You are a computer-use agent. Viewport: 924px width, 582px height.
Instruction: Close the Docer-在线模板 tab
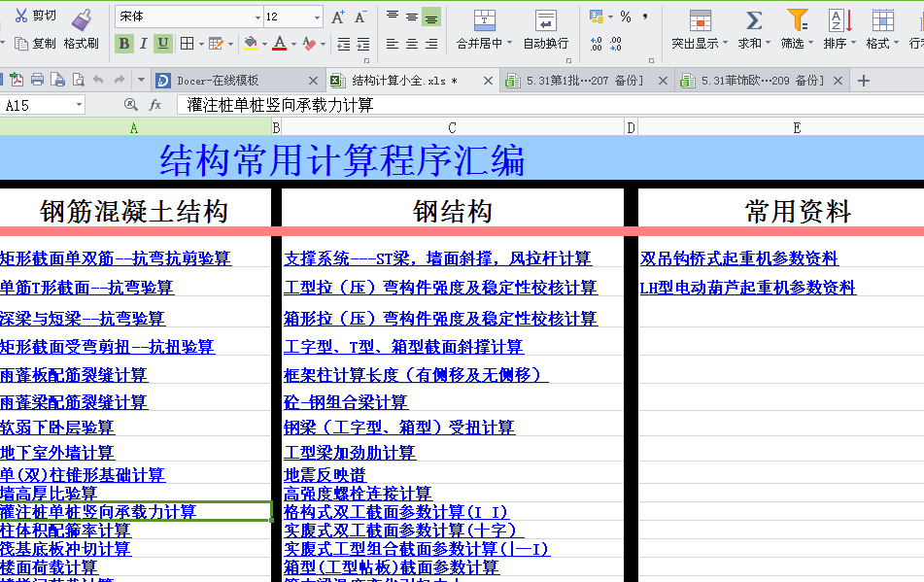click(x=314, y=81)
